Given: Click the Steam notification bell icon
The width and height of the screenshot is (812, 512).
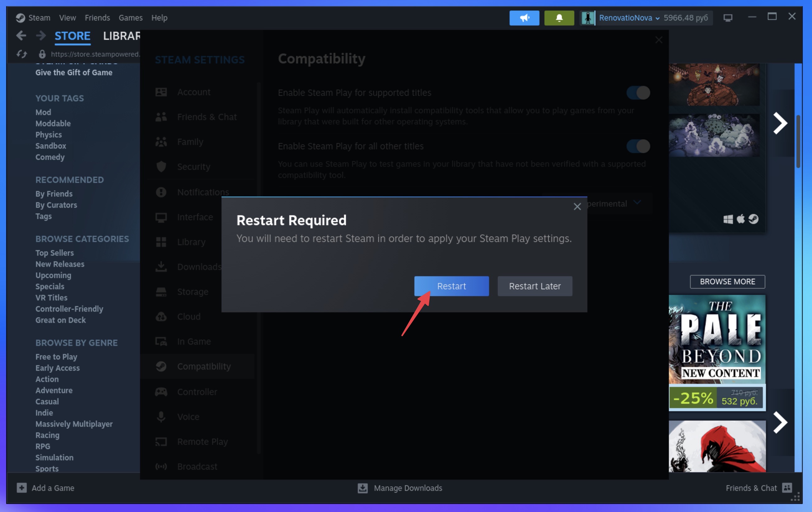Looking at the screenshot, I should (558, 18).
